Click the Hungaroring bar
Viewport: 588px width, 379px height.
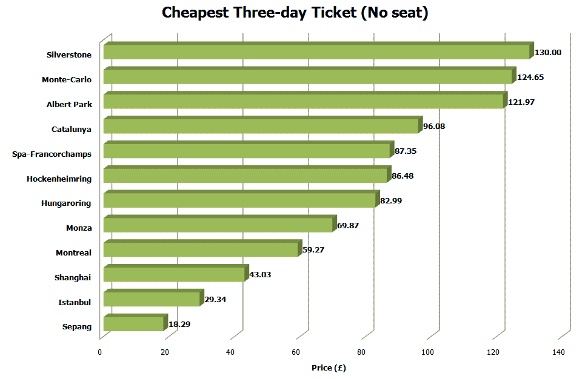239,201
